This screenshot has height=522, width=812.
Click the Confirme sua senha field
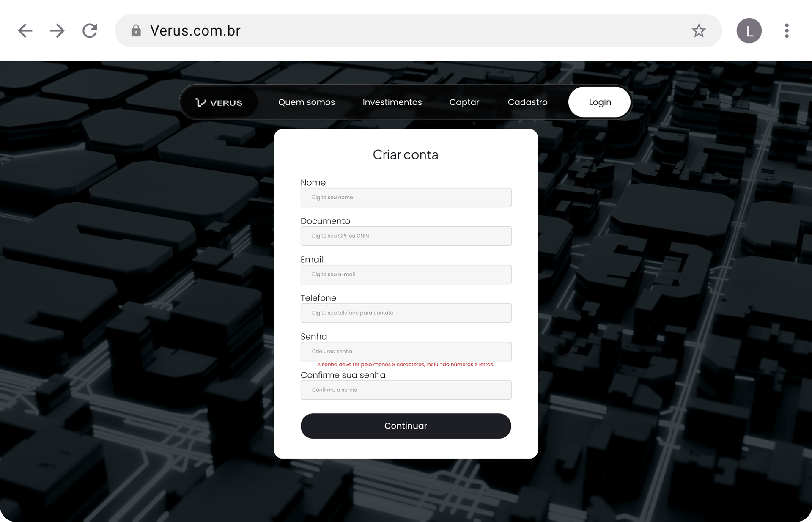[406, 390]
